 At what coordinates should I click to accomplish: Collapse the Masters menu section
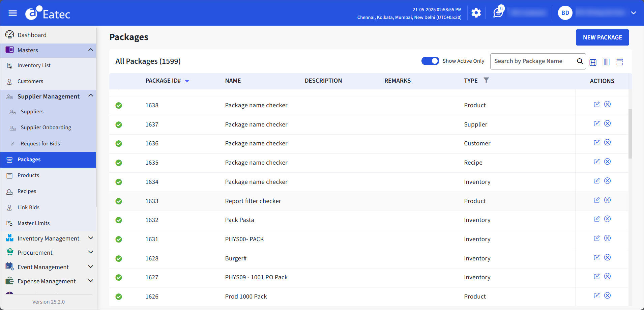(90, 50)
